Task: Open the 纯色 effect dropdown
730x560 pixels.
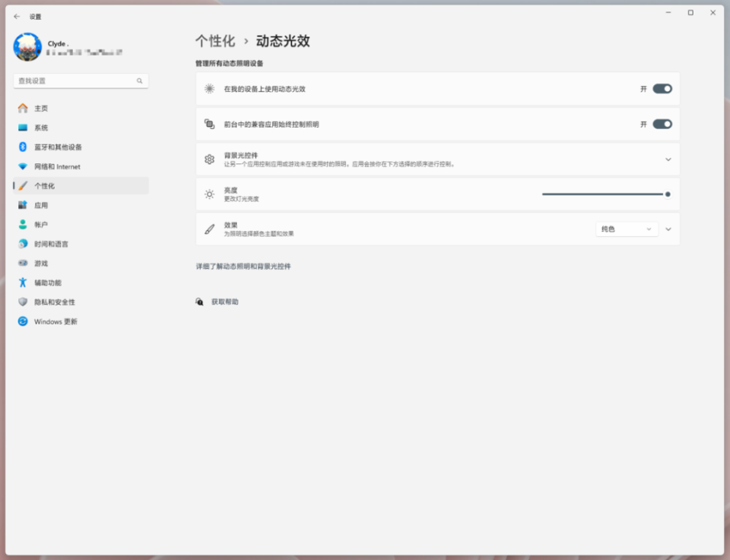Action: [626, 229]
